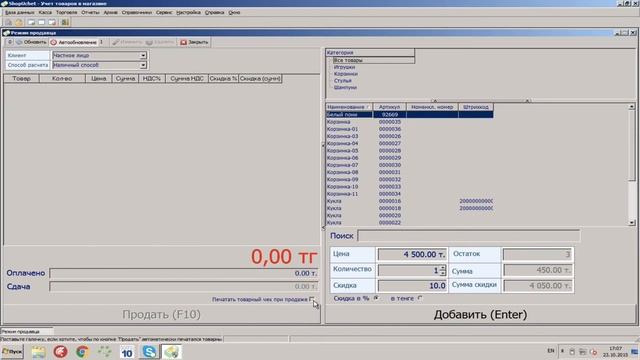Click the Сумма НДС column header
This screenshot has width=640, height=360.
coord(187,78)
